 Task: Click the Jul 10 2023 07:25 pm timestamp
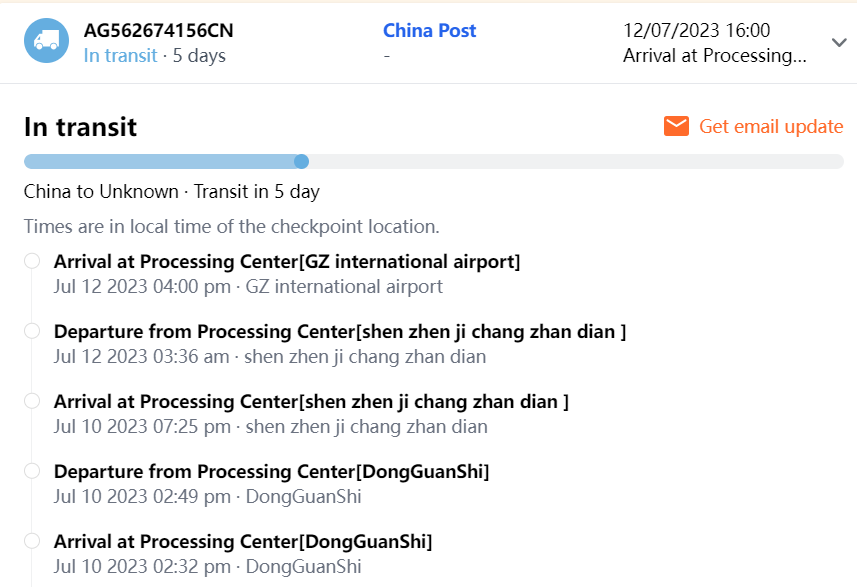[142, 427]
